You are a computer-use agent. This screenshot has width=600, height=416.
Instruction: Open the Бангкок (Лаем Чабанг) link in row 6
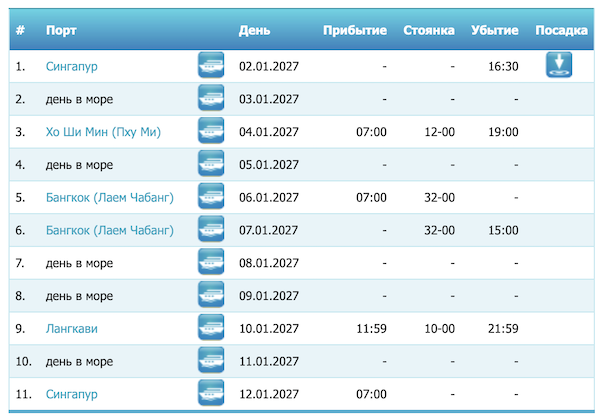(109, 231)
